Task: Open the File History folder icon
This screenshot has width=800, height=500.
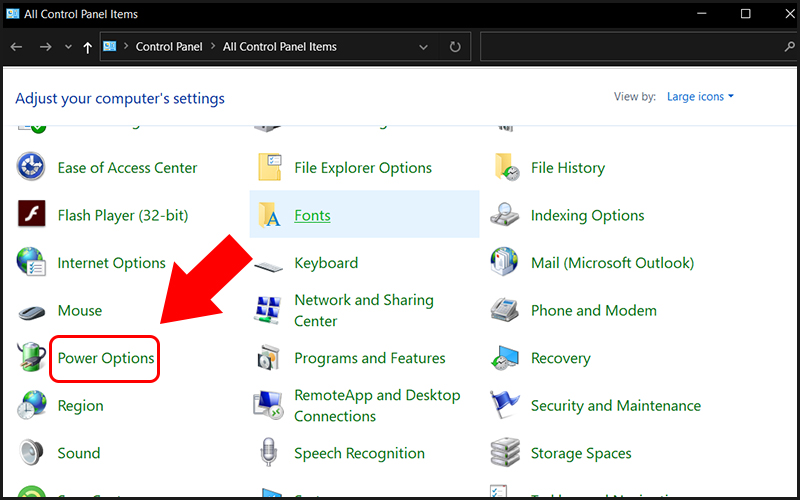Action: click(x=506, y=167)
